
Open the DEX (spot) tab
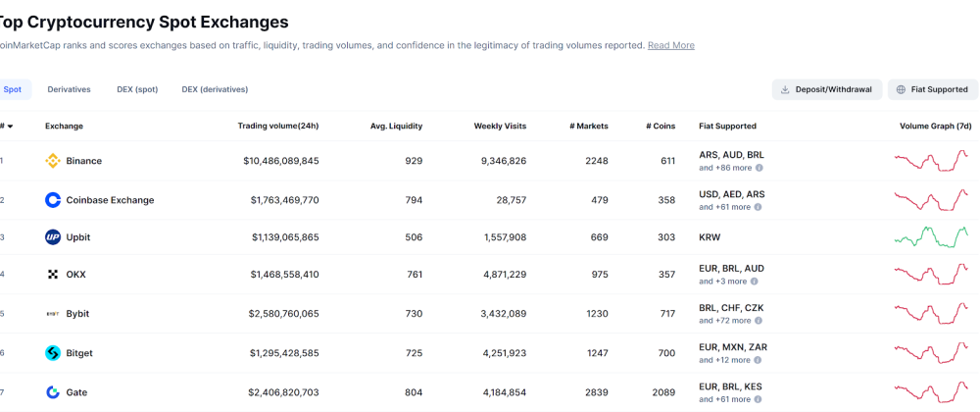click(x=137, y=89)
